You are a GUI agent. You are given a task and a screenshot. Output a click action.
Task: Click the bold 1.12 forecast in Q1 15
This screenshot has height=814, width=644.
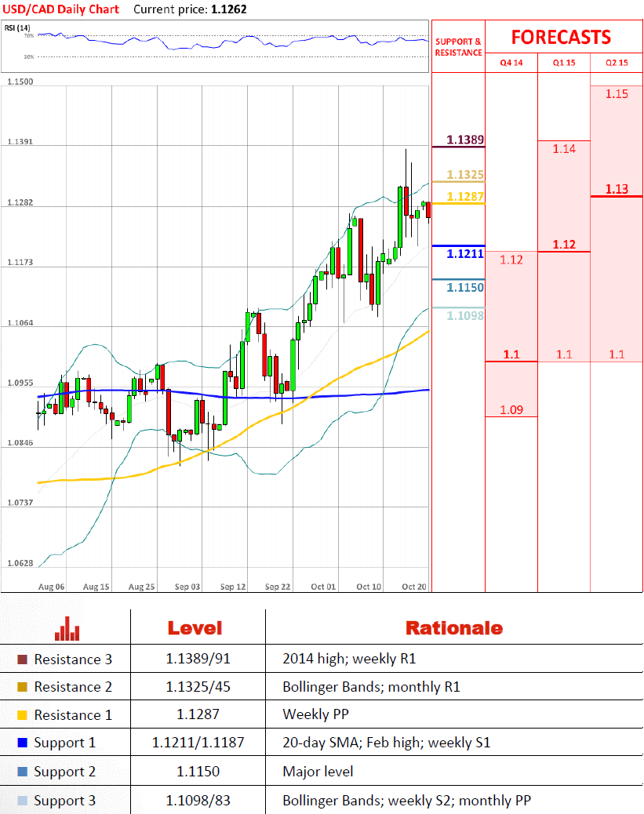[564, 245]
